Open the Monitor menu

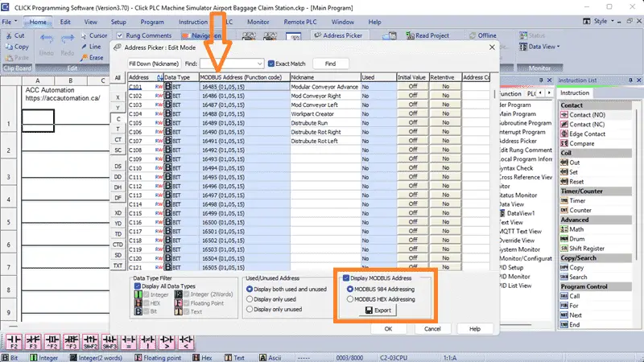point(258,22)
